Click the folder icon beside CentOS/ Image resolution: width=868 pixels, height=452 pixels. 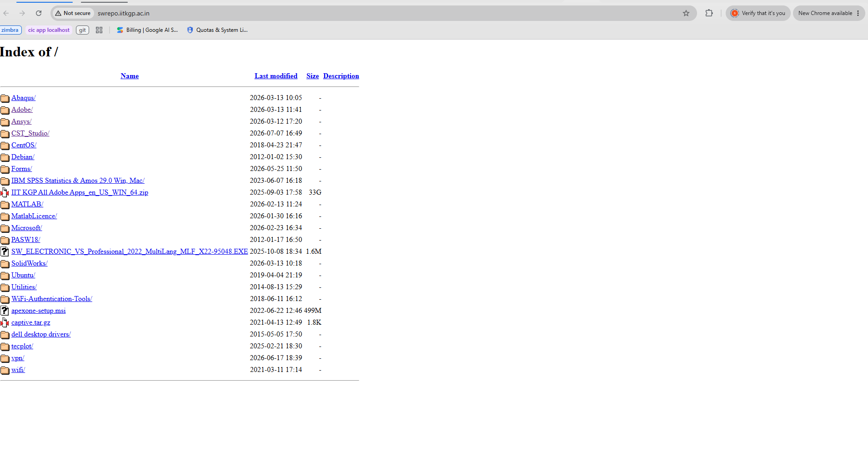(x=5, y=146)
